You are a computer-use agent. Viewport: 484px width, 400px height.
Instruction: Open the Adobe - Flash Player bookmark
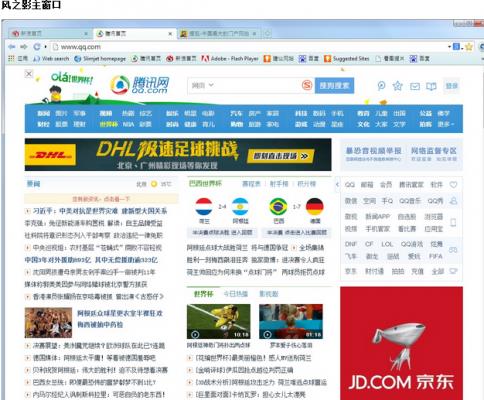[230, 59]
